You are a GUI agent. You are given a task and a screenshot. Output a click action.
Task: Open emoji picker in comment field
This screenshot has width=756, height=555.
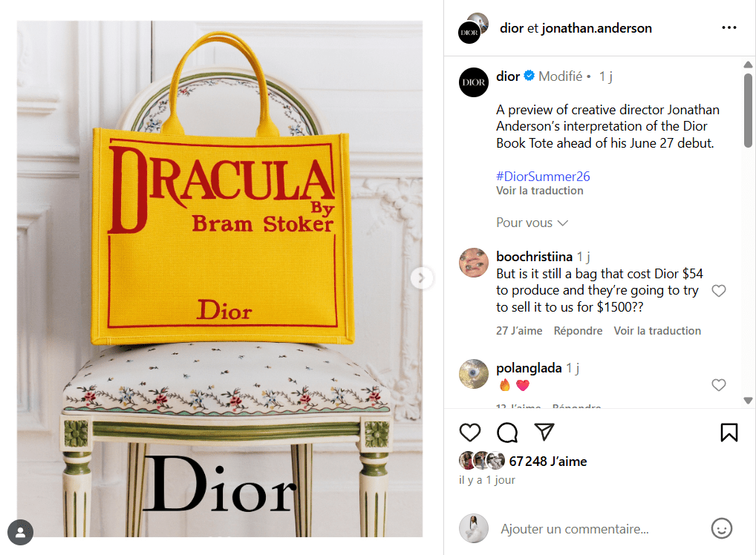click(x=721, y=528)
